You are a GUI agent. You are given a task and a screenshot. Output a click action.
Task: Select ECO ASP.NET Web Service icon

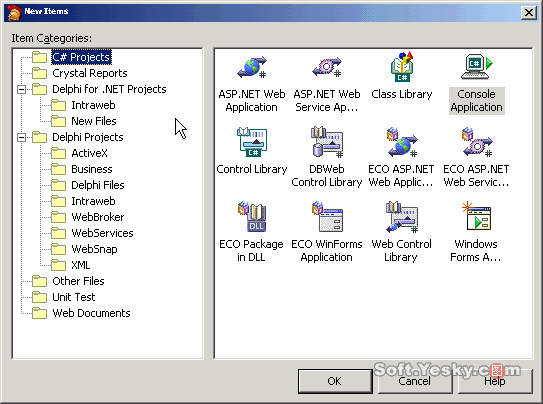(x=477, y=142)
